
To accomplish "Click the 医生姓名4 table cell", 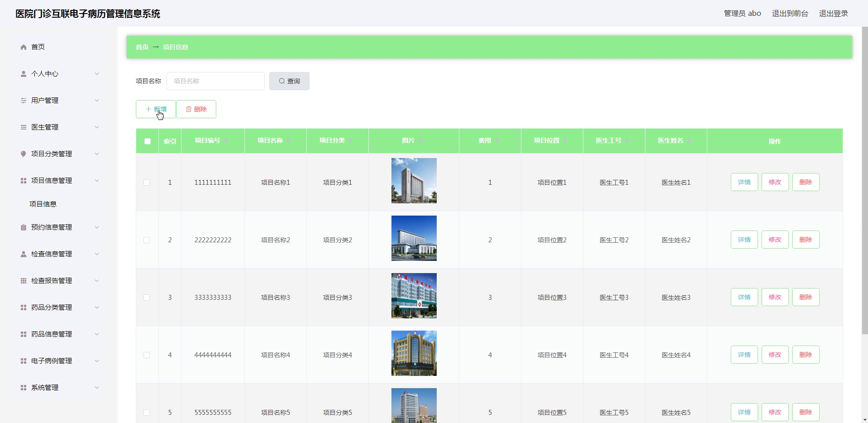I will pos(676,355).
